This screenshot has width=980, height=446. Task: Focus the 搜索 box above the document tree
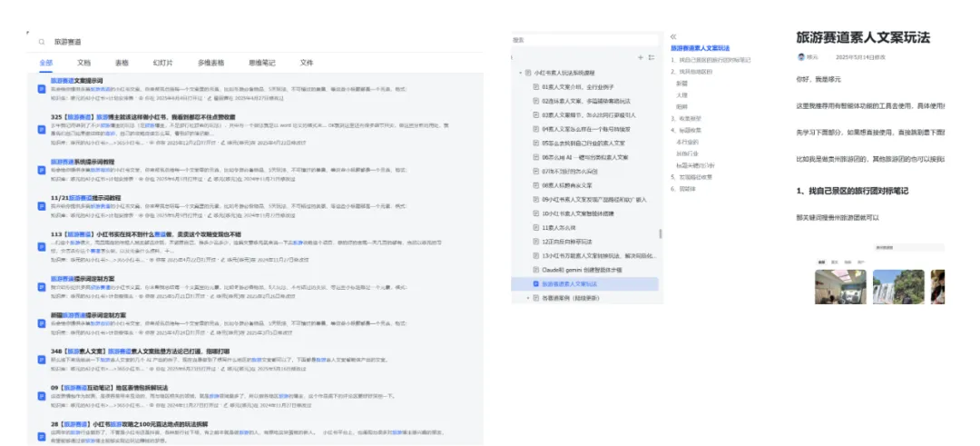(x=585, y=40)
